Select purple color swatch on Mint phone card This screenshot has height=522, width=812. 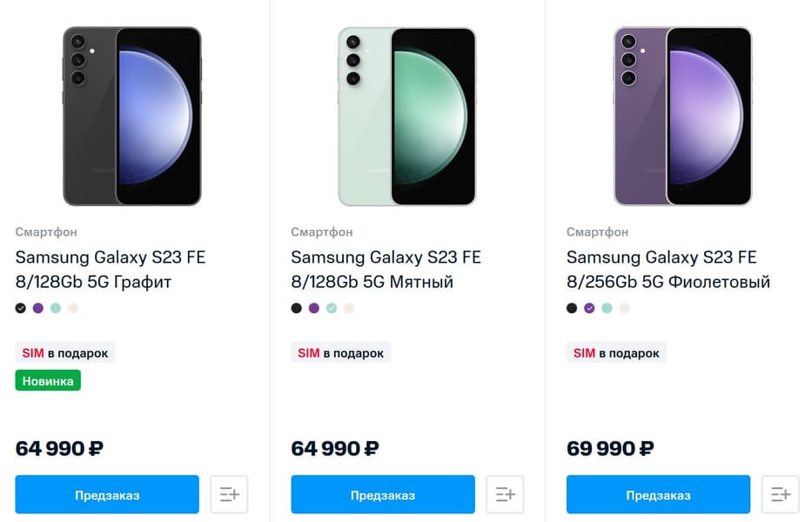(x=314, y=308)
